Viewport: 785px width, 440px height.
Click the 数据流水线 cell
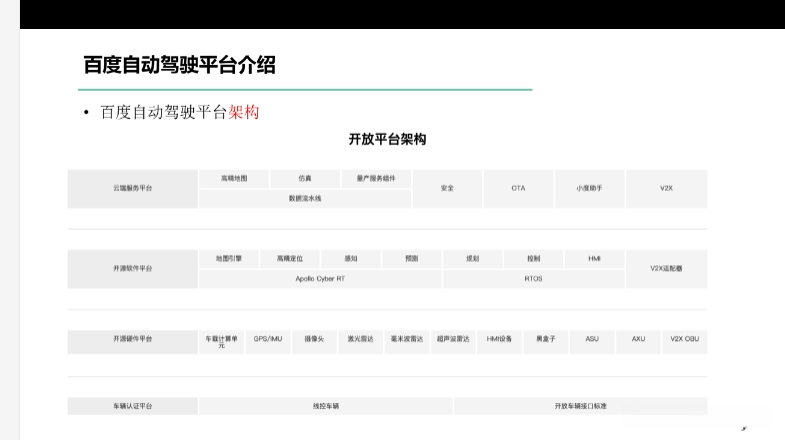[305, 199]
